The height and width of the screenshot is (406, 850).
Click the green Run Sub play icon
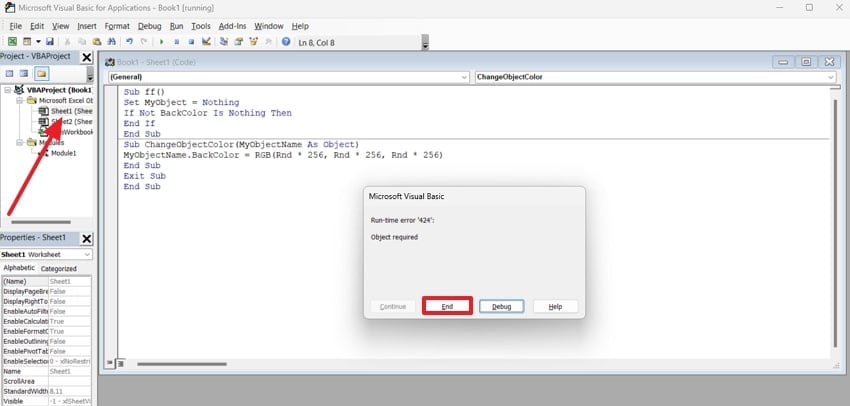click(162, 42)
